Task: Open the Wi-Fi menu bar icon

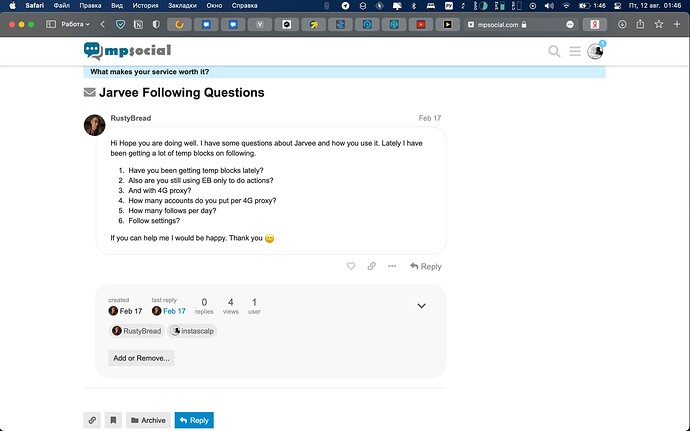Action: [x=566, y=6]
